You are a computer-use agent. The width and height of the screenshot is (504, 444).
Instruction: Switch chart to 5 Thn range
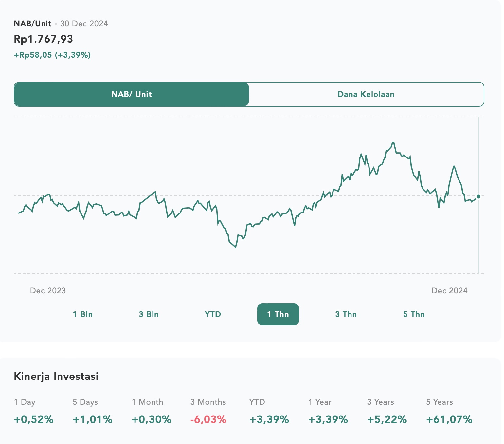tap(414, 314)
